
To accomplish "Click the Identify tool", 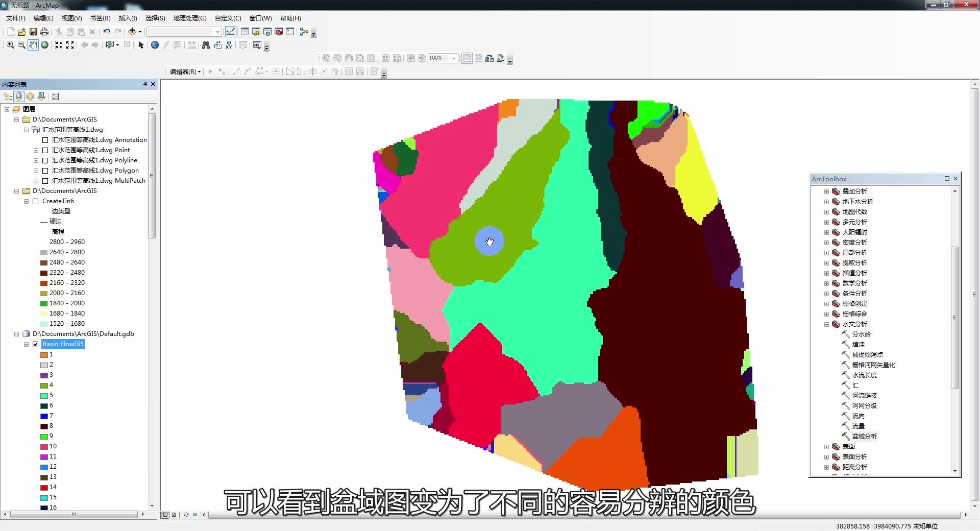I will (x=155, y=45).
